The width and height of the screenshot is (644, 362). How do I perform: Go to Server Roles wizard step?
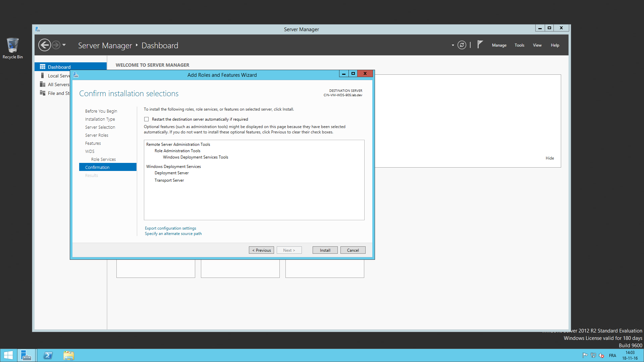97,135
